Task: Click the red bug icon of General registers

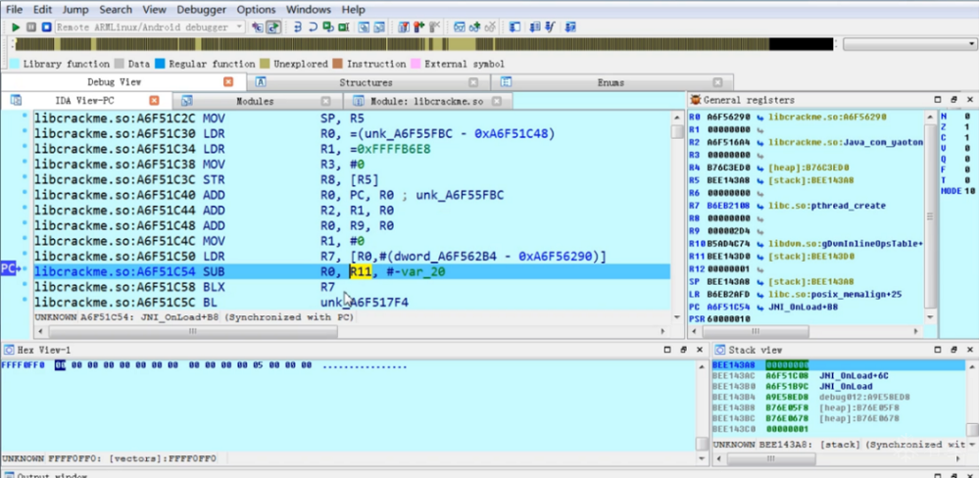Action: 696,100
